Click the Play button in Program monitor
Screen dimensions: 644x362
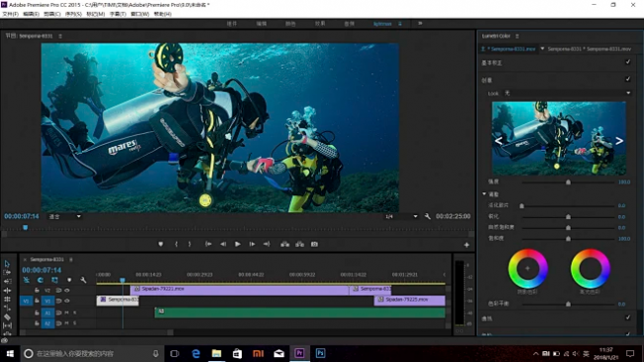coord(238,244)
